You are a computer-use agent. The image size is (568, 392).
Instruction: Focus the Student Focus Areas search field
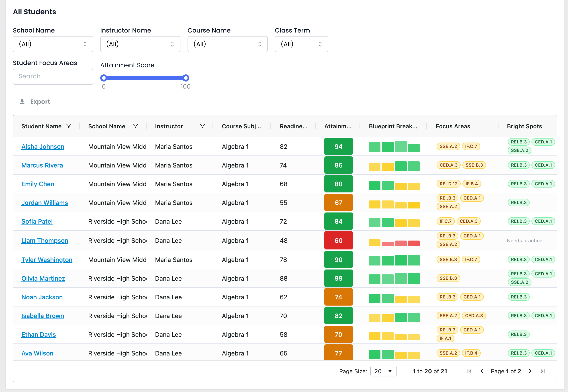pos(53,76)
